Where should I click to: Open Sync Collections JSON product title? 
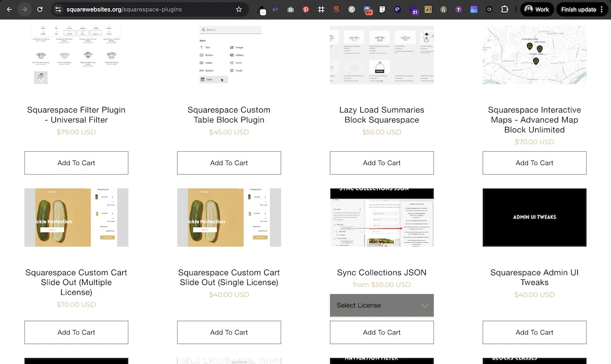tap(382, 272)
